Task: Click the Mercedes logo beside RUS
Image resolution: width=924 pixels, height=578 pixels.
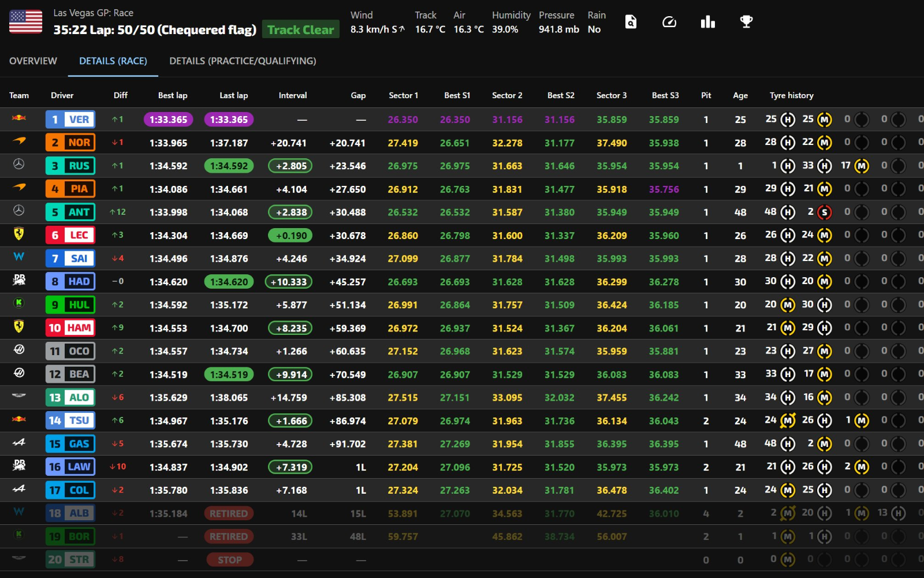Action: [19, 165]
